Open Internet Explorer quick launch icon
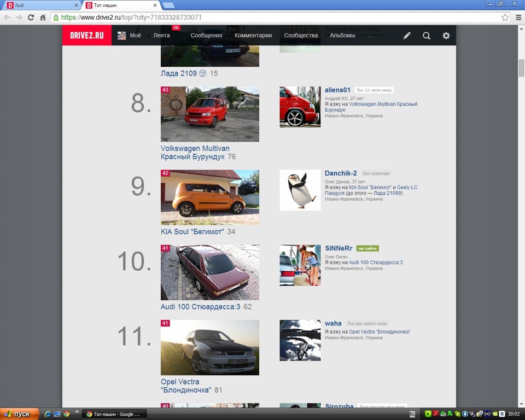525x420 pixels. click(x=48, y=414)
